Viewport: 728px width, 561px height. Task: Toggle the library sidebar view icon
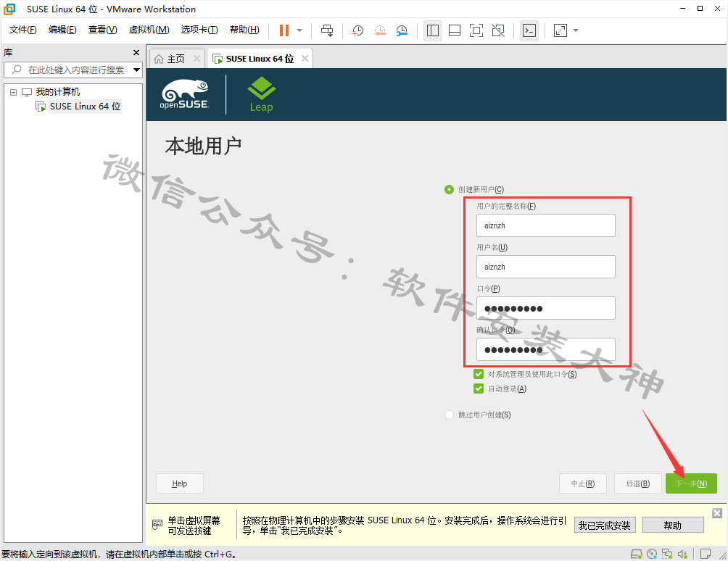(433, 30)
